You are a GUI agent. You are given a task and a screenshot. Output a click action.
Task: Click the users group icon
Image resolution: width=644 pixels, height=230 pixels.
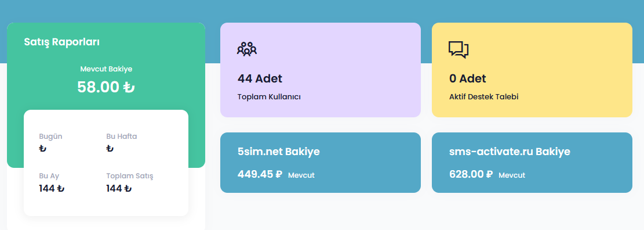coord(247,49)
